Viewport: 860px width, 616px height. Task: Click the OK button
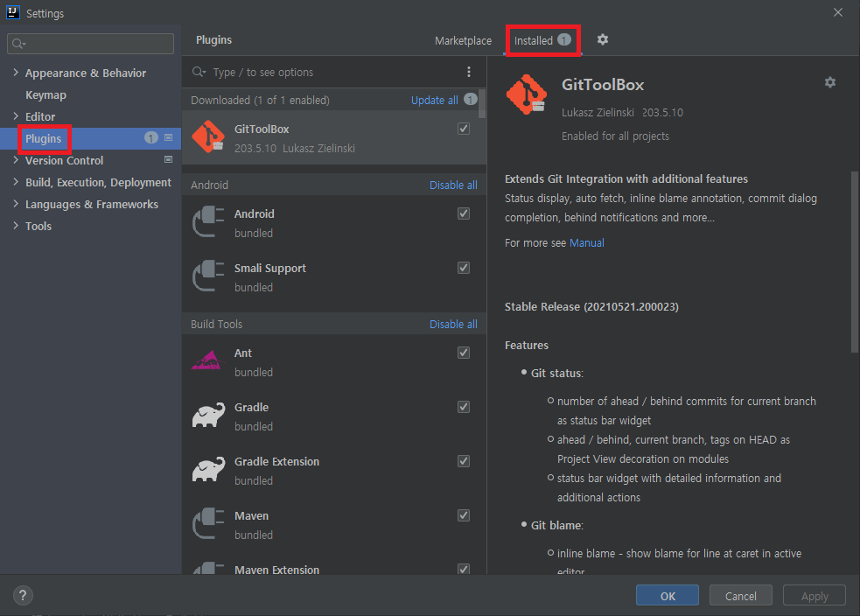pos(667,595)
